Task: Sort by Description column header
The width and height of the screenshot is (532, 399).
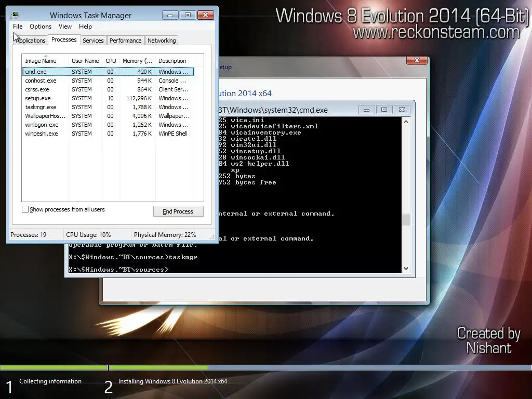Action: [175, 60]
